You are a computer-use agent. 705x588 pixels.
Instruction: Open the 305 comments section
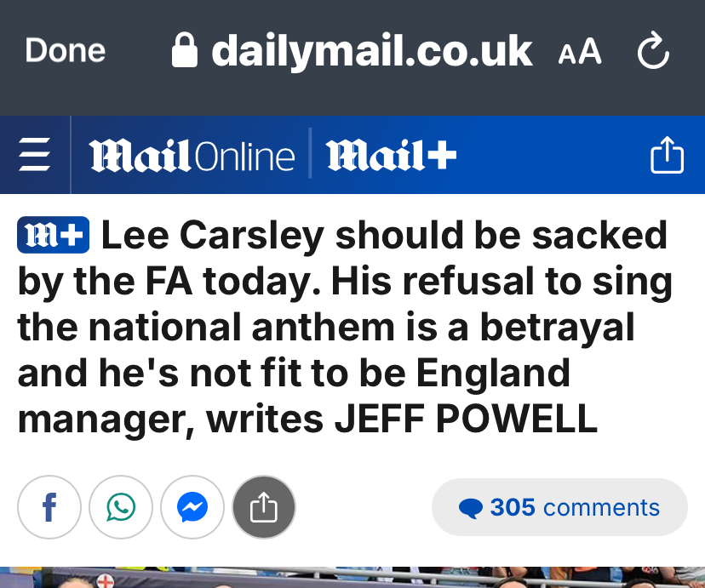559,507
